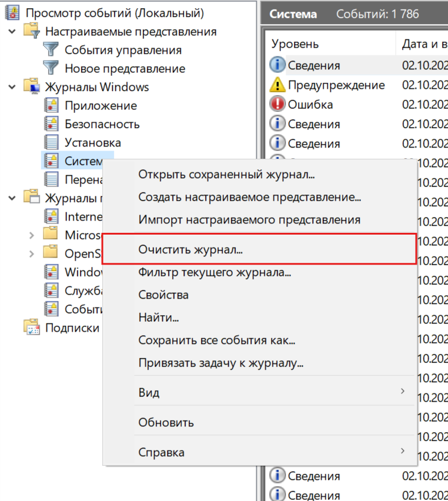Click the Event Viewer (Local) root icon
448x501 pixels.
pyautogui.click(x=12, y=13)
